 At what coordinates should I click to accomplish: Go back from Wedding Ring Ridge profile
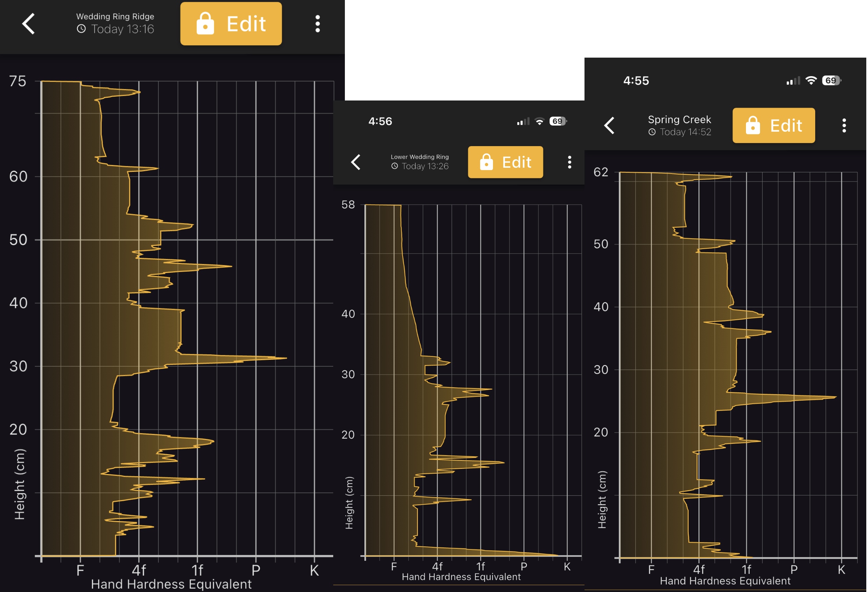(28, 24)
